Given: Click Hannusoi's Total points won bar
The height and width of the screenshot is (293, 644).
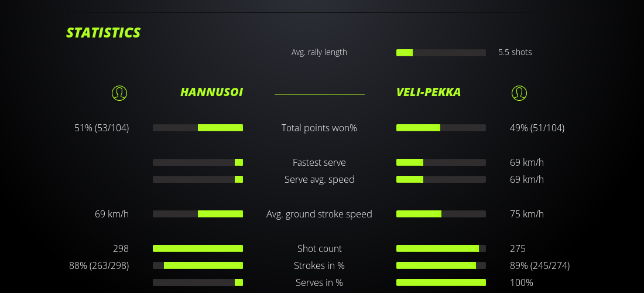Looking at the screenshot, I should (198, 128).
